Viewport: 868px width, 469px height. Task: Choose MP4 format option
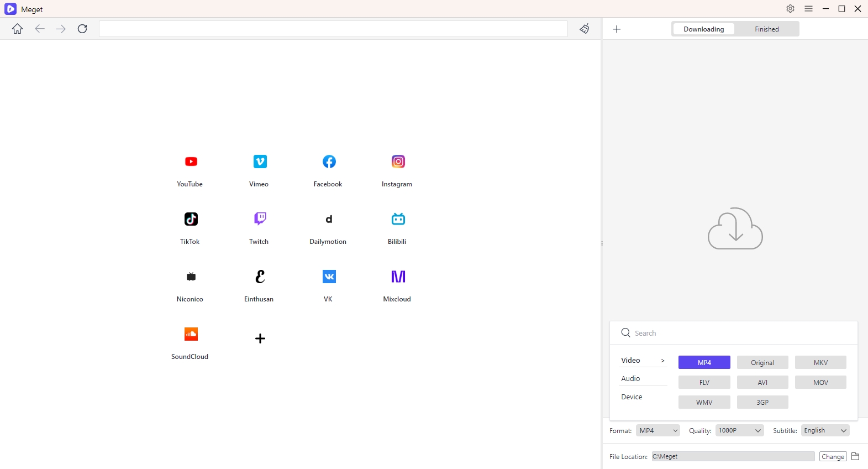[704, 362]
